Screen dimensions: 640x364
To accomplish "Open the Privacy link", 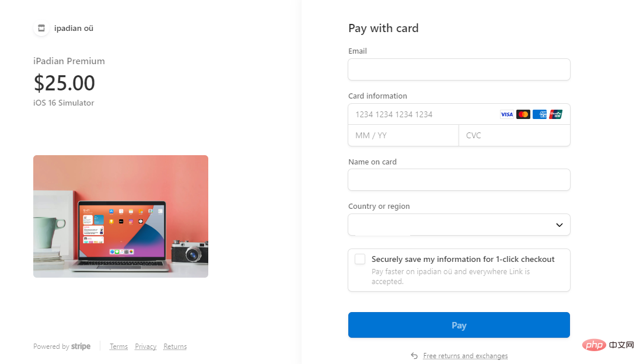I will point(145,346).
